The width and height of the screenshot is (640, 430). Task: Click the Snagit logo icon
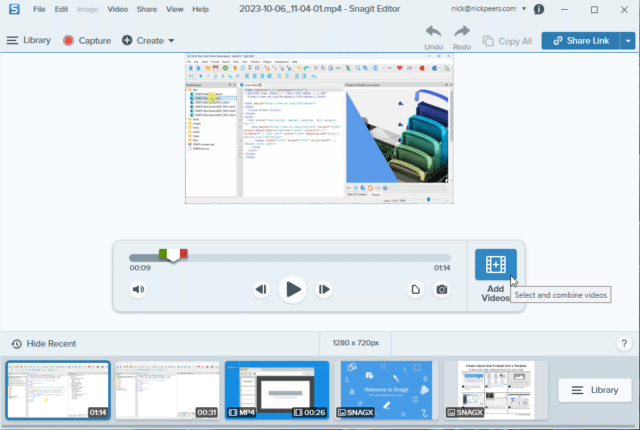(14, 9)
